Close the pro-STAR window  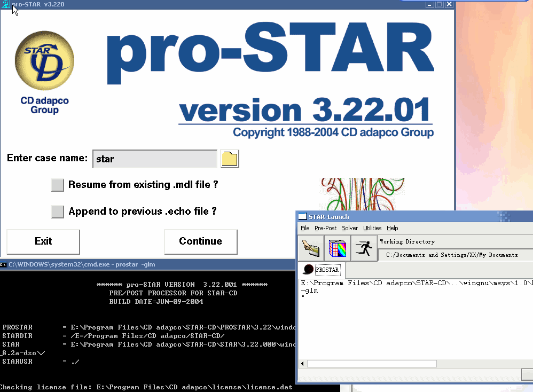click(x=449, y=4)
